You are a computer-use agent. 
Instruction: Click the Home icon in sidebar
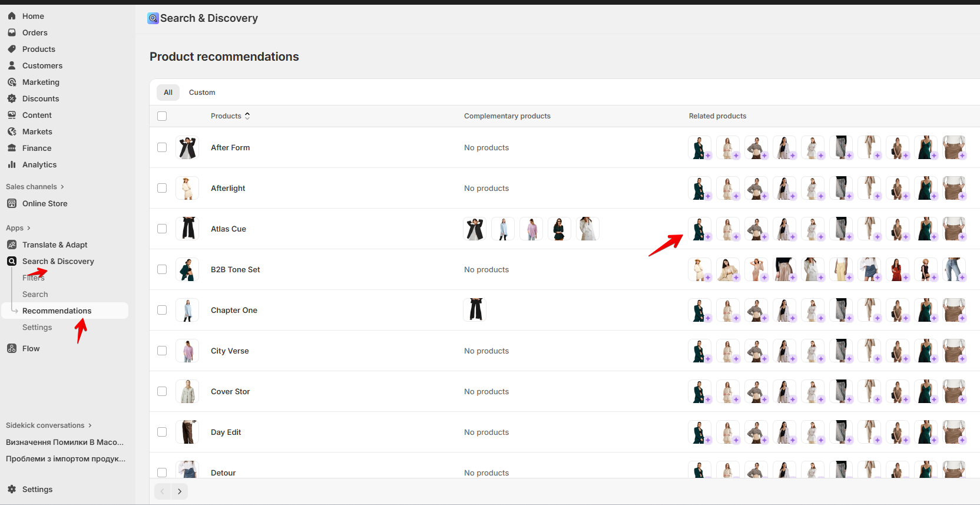[12, 16]
